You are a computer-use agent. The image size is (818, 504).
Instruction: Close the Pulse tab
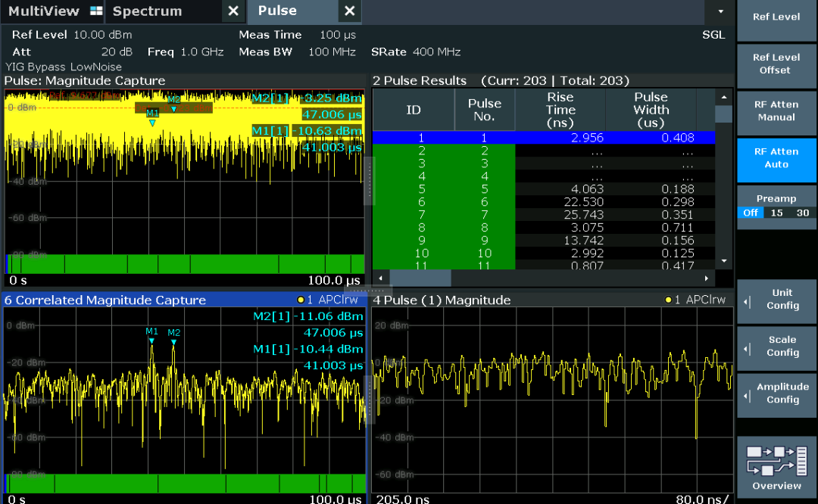[x=349, y=11]
